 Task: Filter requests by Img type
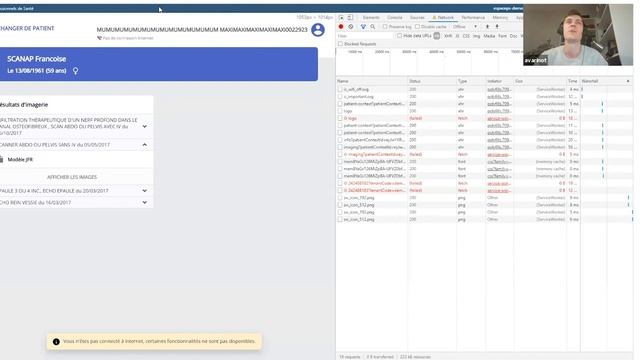(476, 36)
